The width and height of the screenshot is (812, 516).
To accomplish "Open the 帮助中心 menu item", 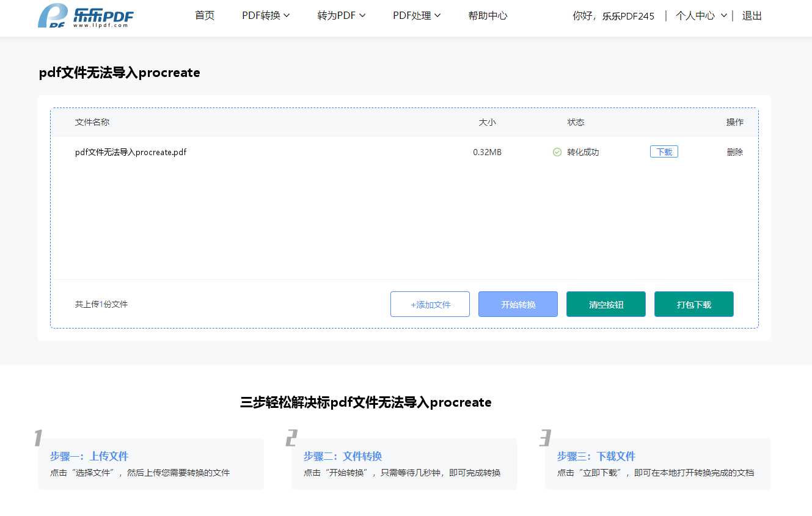I will tap(488, 16).
